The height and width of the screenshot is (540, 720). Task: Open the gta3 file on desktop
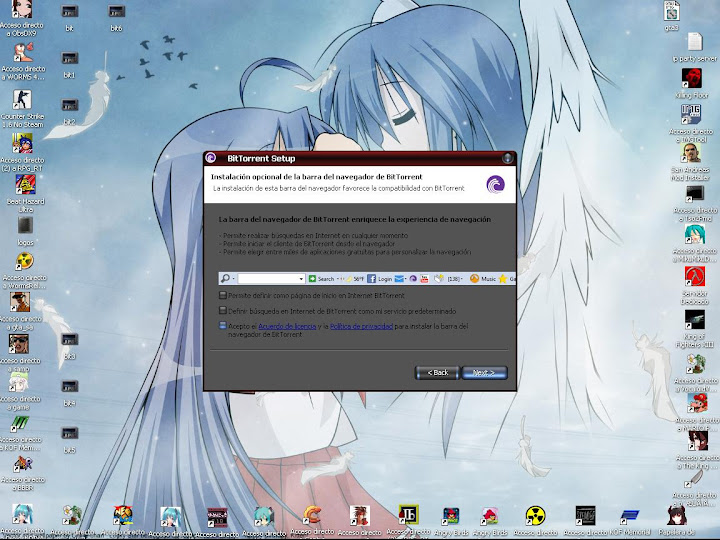(x=671, y=11)
